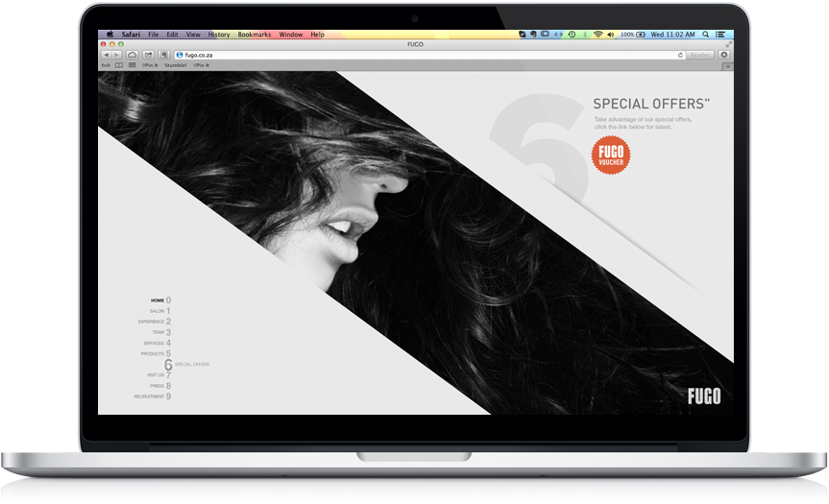Go to PRODUCTS 5 nav item
Screen dimensions: 829x504
coord(156,353)
